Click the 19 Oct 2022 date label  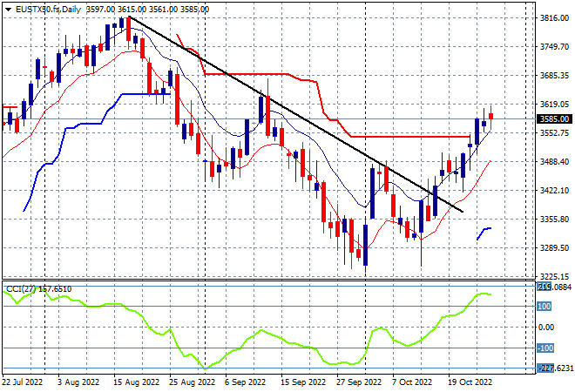pyautogui.click(x=470, y=382)
